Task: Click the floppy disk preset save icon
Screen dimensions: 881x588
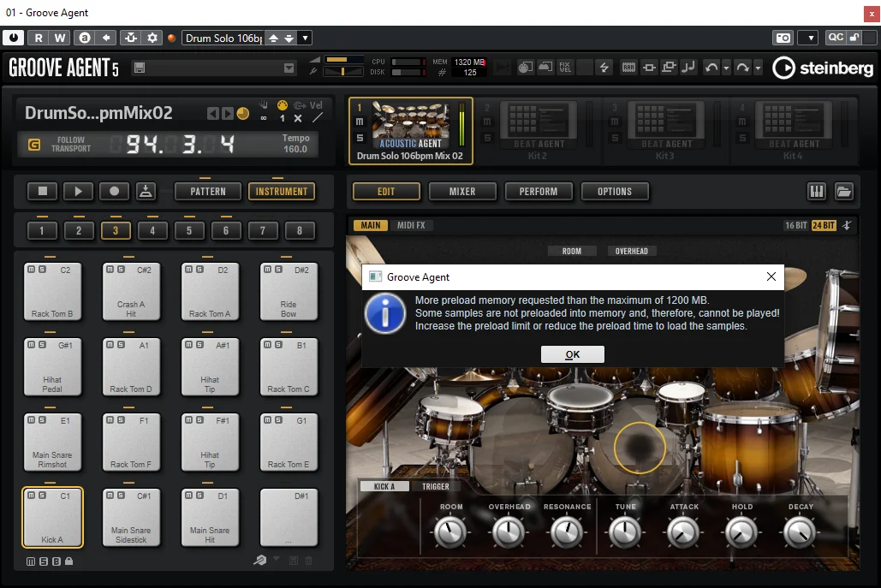Action: tap(140, 68)
